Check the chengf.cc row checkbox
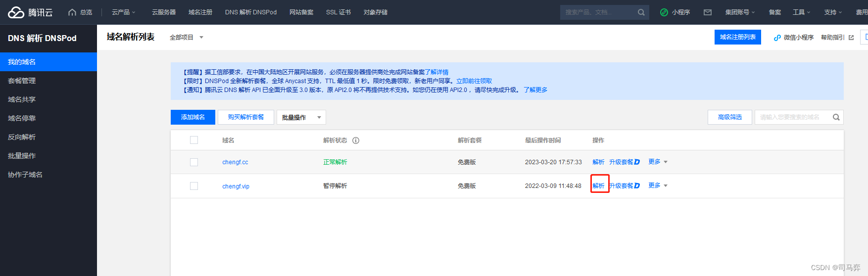The height and width of the screenshot is (276, 868). [x=194, y=162]
